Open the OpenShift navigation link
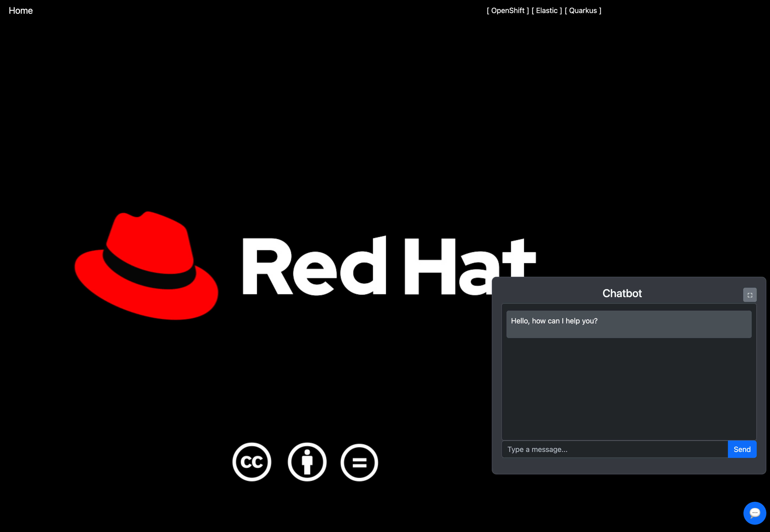The image size is (770, 532). click(508, 11)
